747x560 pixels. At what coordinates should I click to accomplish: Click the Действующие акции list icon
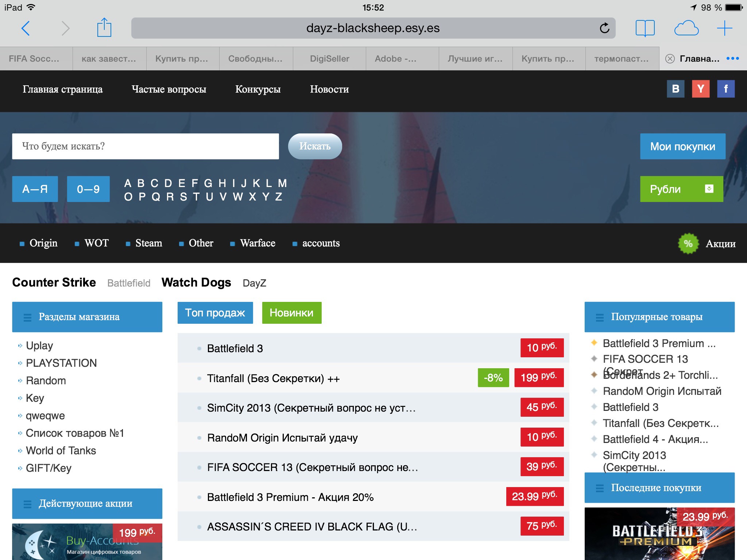coord(27,504)
